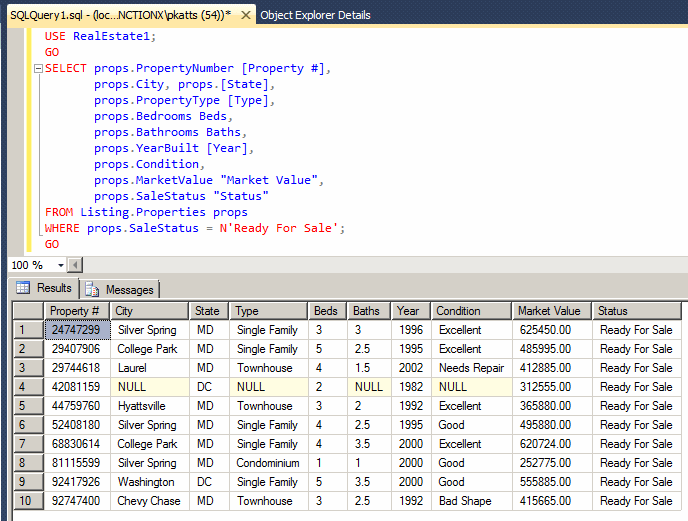Click the City column header
Viewport: 688px width, 521px height.
149,311
